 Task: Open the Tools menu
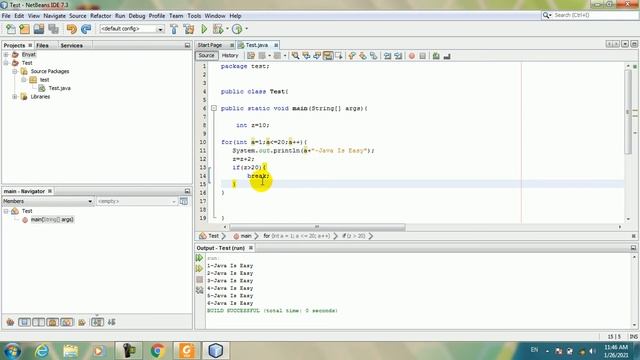click(194, 16)
